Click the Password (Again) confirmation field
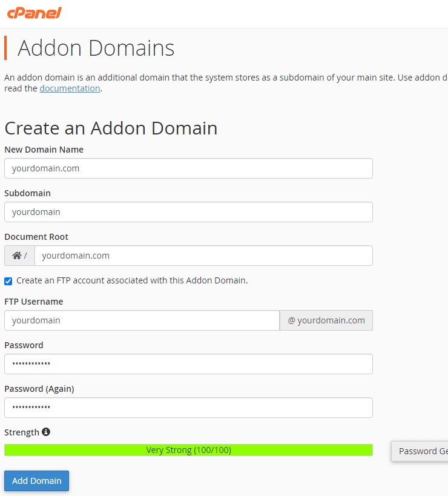This screenshot has width=448, height=496. (188, 407)
